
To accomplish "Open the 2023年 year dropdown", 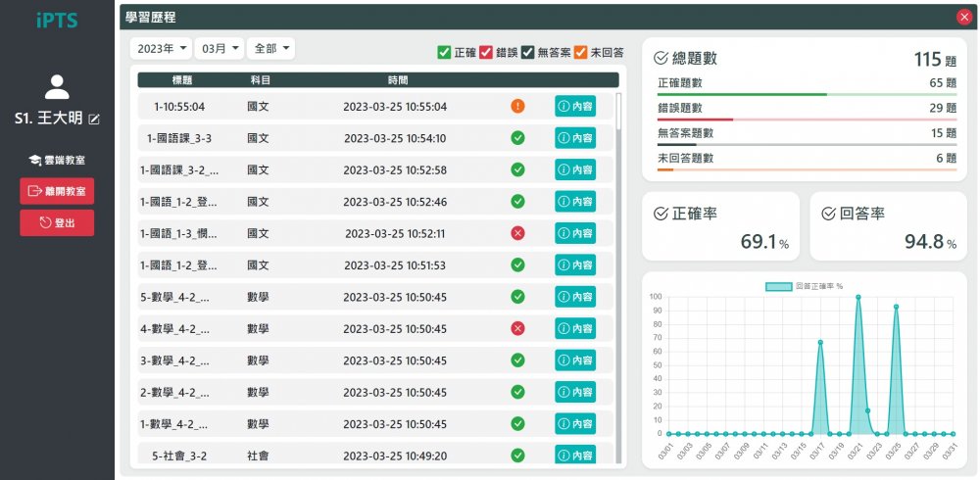I will [x=161, y=49].
